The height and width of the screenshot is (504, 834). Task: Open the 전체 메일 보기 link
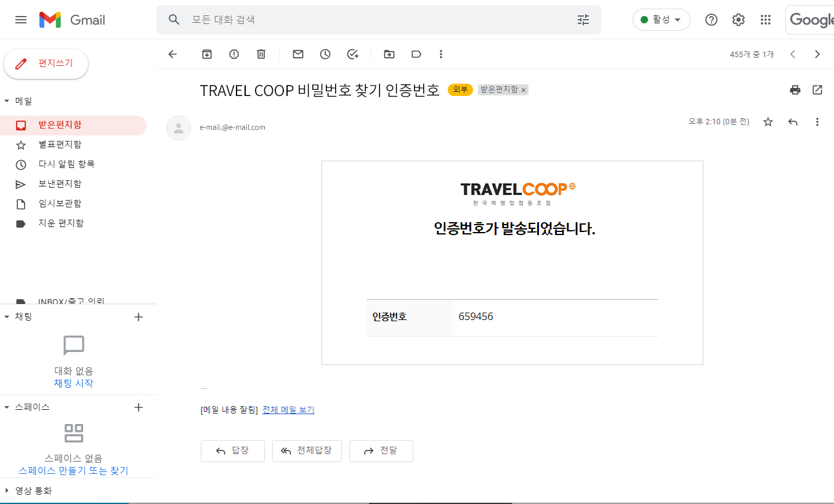(x=288, y=410)
